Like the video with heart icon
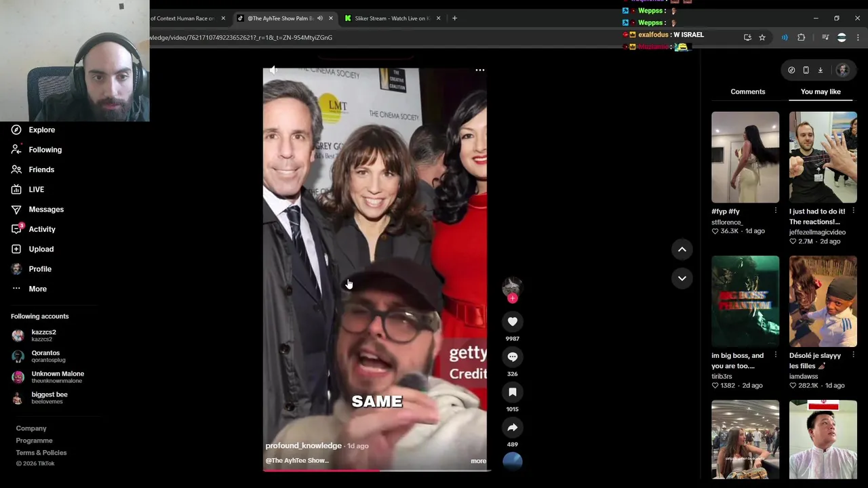Image resolution: width=868 pixels, height=488 pixels. click(x=513, y=322)
